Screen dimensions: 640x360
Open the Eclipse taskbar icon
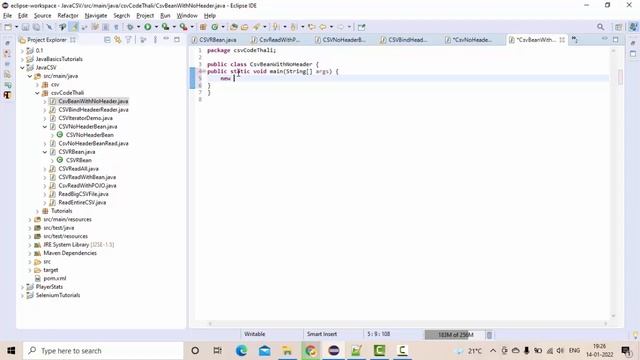[333, 351]
